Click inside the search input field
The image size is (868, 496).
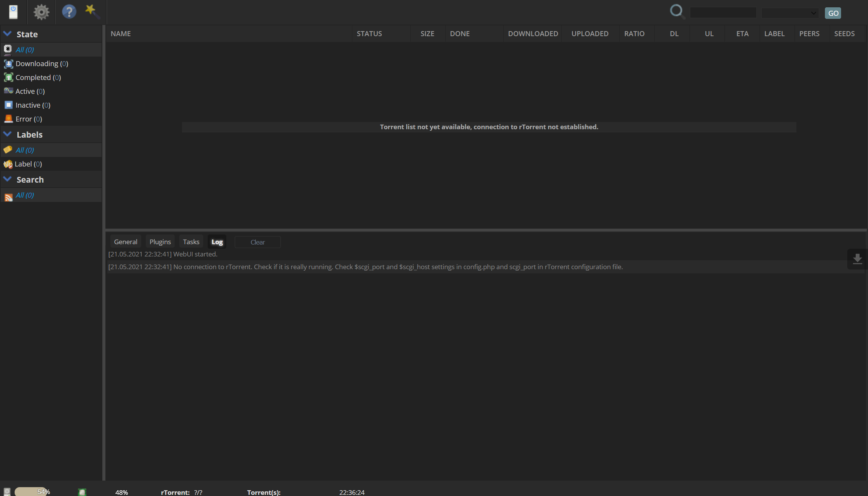723,12
